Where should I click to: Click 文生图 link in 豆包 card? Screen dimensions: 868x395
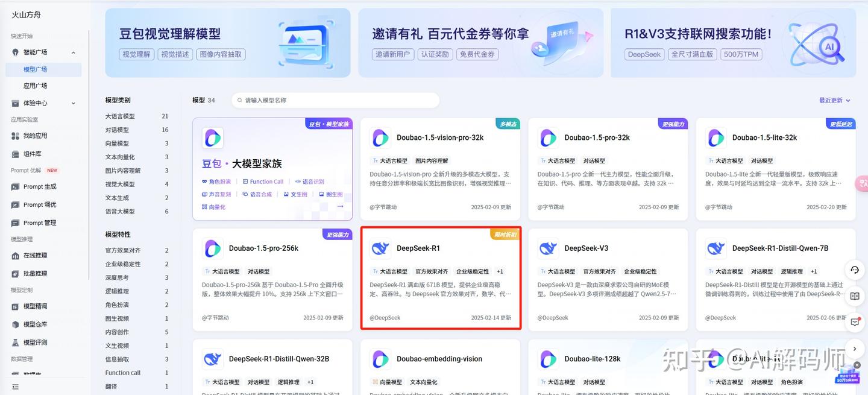click(295, 194)
